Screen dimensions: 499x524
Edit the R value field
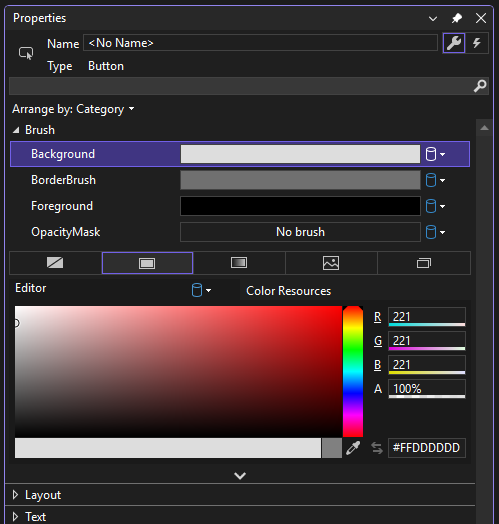click(x=427, y=316)
